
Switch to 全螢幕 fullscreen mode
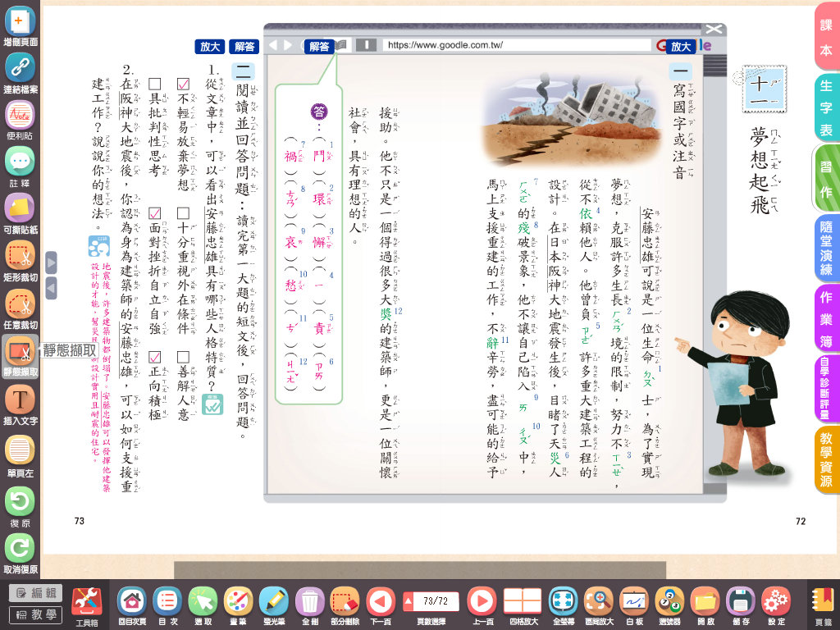(x=563, y=606)
